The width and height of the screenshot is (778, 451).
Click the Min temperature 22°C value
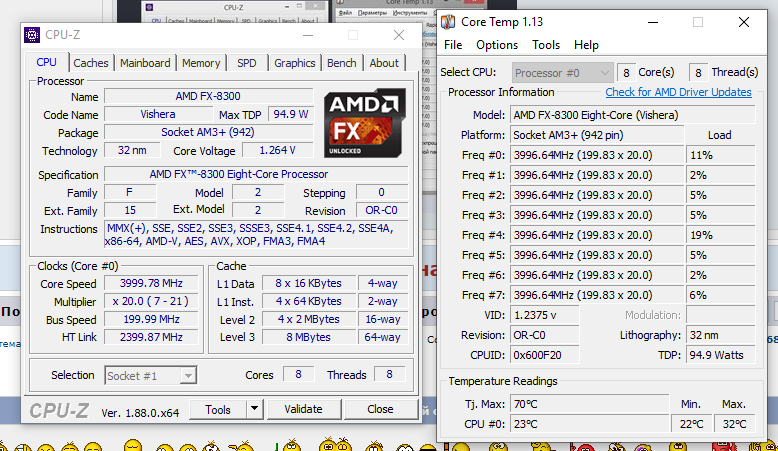coord(692,424)
